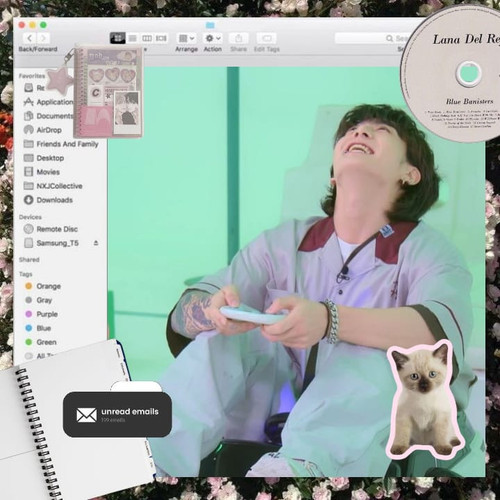Filter by the Orange tag
This screenshot has width=500, height=500.
pyautogui.click(x=43, y=286)
